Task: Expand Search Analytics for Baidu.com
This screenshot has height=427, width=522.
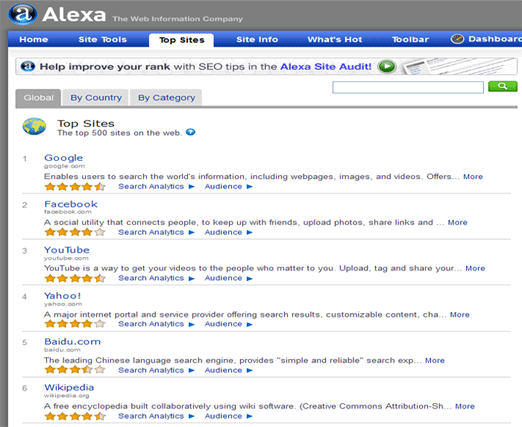Action: (x=156, y=370)
